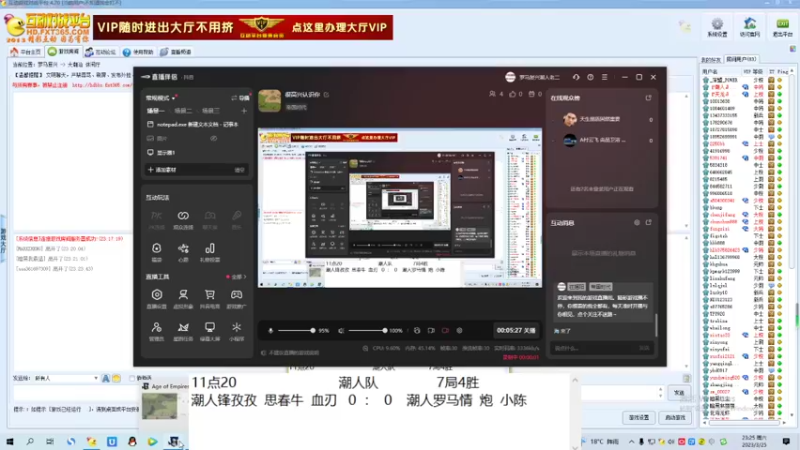
Task: Toggle the checkbox beside the send-to dropdown
Action: (132, 378)
